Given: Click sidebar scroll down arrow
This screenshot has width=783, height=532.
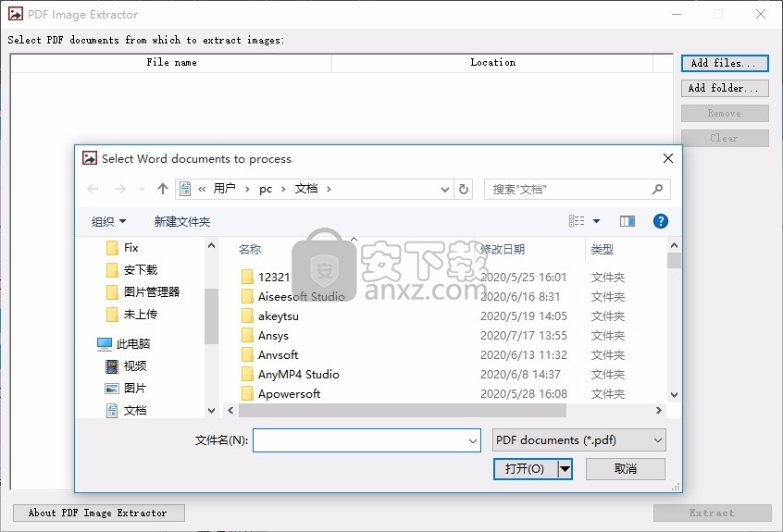Looking at the screenshot, I should tap(211, 411).
